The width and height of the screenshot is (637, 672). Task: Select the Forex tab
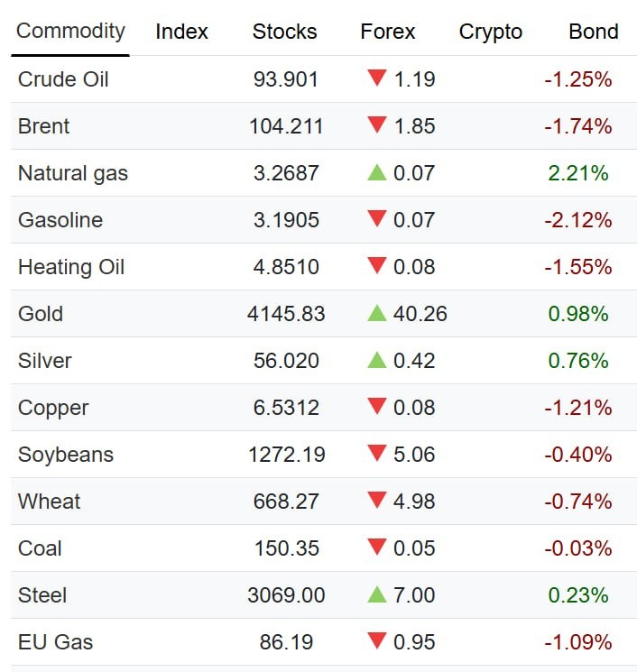387,32
